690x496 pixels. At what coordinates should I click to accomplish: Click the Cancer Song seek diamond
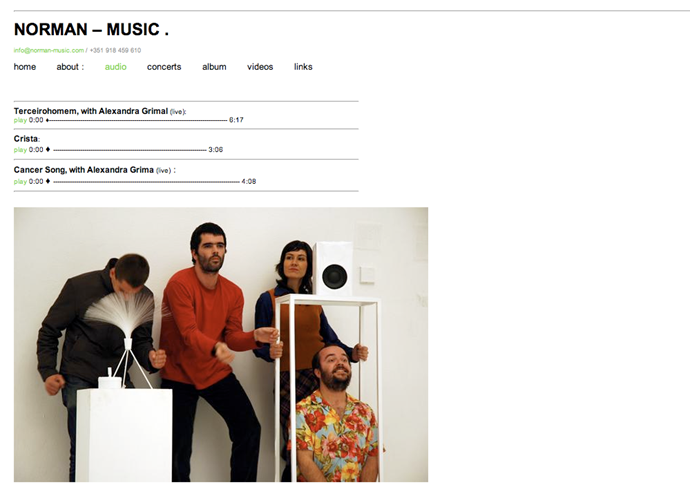[48, 181]
